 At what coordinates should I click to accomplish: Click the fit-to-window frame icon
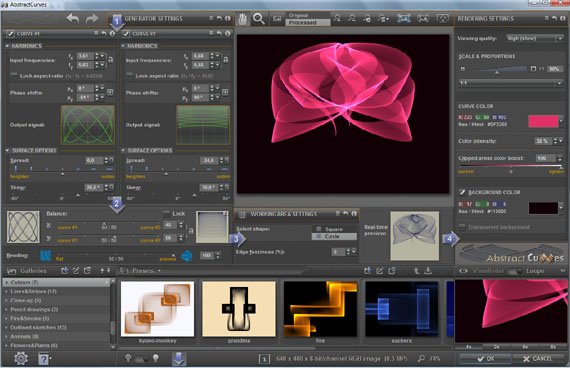pos(404,18)
